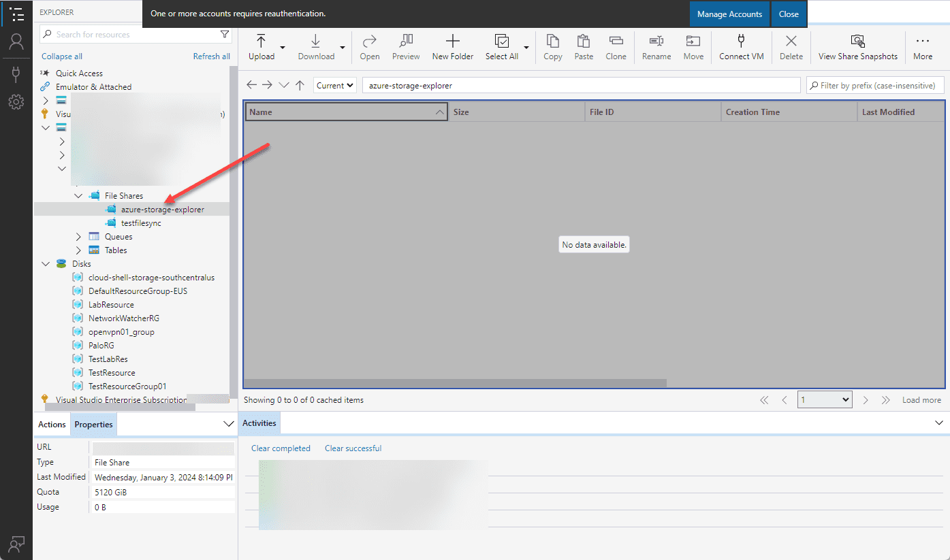Viewport: 950px width, 560px height.
Task: Open the recent locations down chevron
Action: [x=284, y=85]
